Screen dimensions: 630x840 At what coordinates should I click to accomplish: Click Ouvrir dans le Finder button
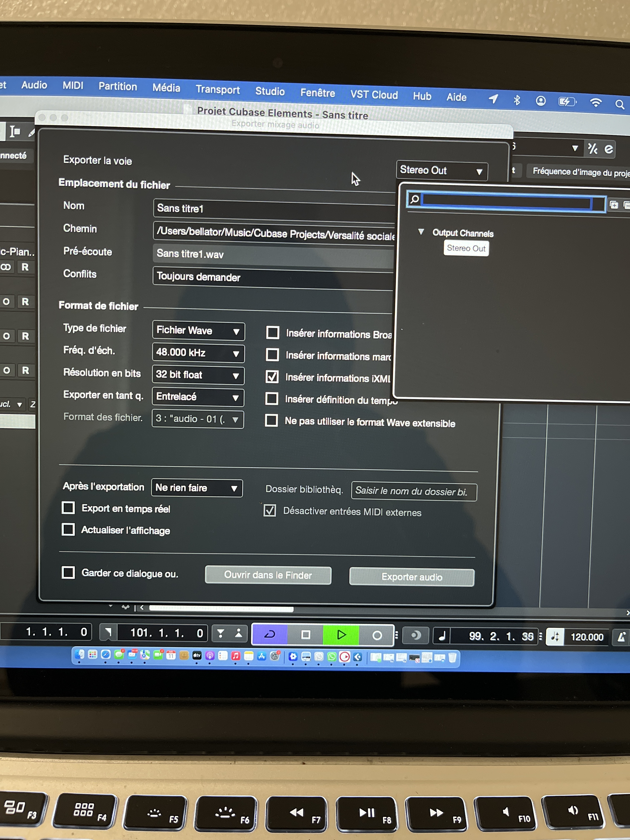point(268,575)
